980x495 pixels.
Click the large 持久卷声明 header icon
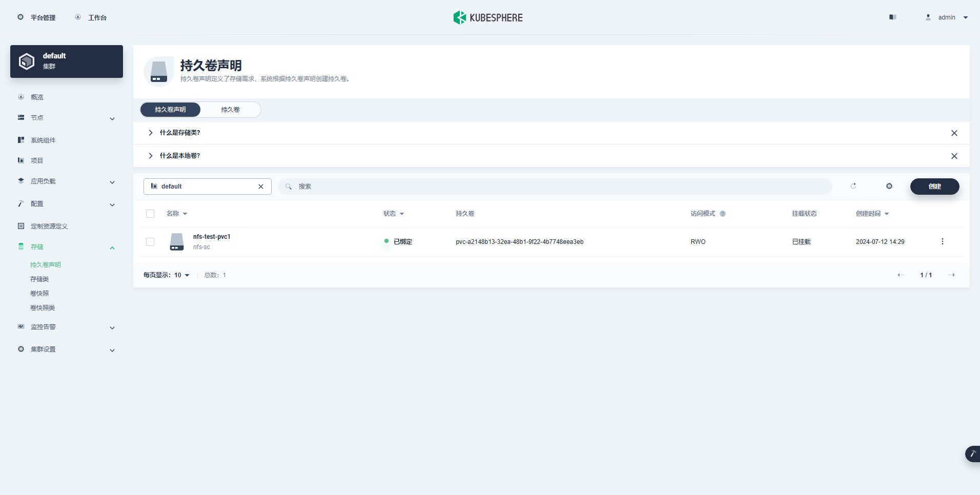pos(159,72)
